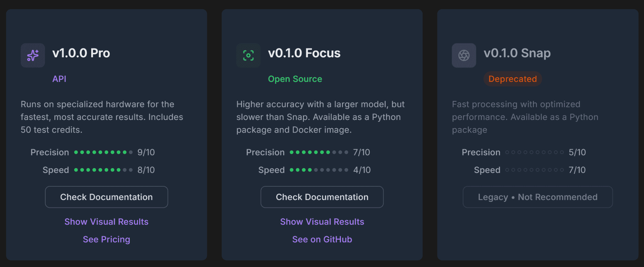644x267 pixels.
Task: Show Visual Results for the Pro model
Action: [107, 222]
